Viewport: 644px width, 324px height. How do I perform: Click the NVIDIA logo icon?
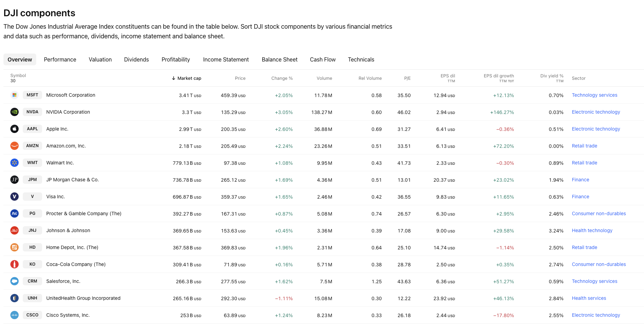14,112
